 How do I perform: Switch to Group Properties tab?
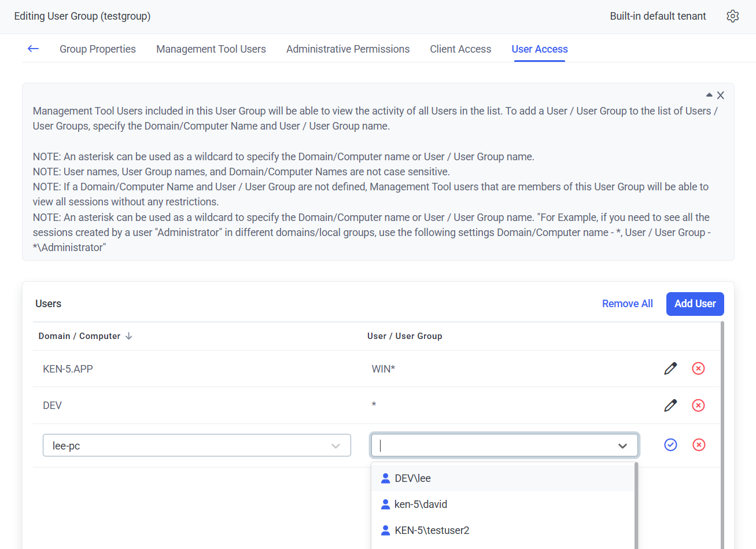click(98, 49)
